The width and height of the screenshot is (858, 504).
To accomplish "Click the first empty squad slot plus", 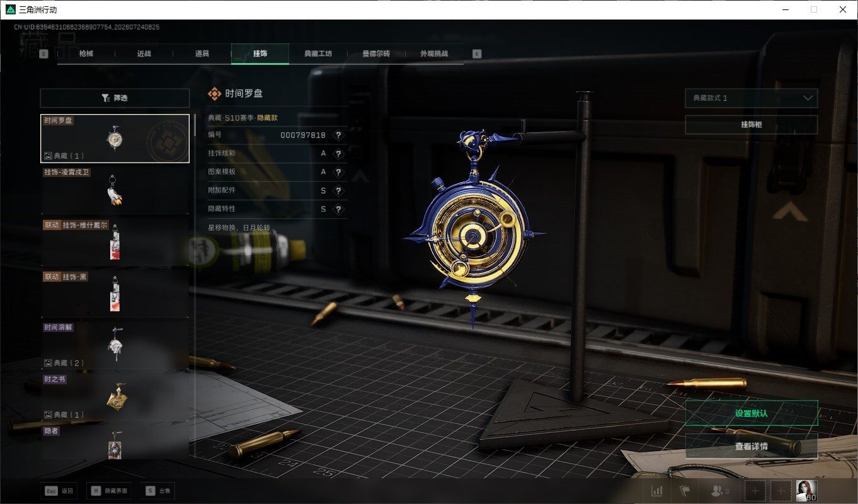I will [755, 491].
